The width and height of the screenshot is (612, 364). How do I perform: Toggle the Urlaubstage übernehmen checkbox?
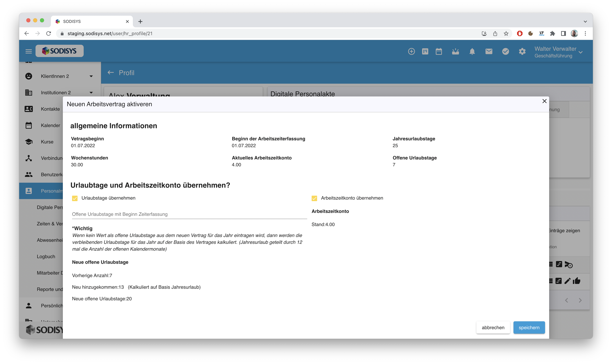pos(75,198)
